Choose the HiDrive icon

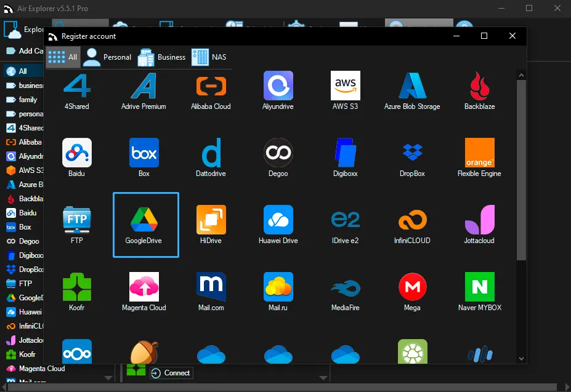(x=211, y=220)
